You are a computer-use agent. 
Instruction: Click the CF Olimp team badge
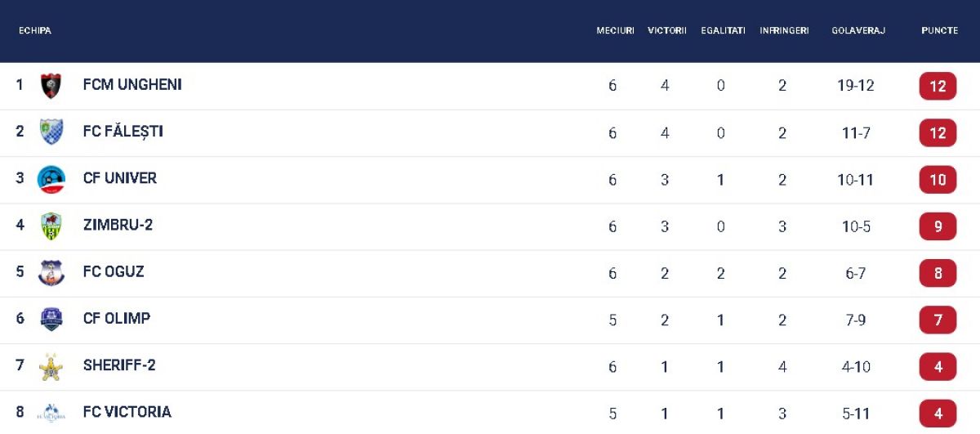click(51, 320)
